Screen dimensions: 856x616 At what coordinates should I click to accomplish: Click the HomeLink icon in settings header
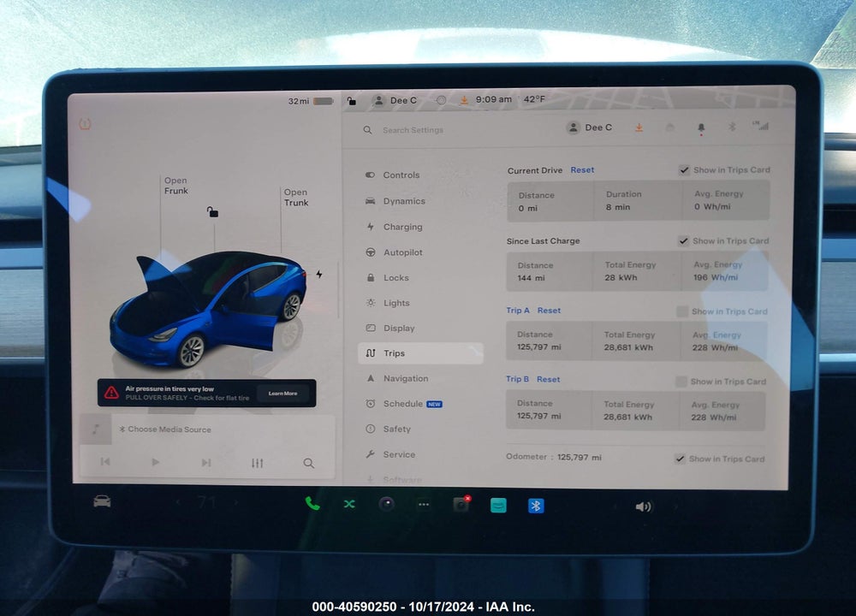(x=670, y=127)
